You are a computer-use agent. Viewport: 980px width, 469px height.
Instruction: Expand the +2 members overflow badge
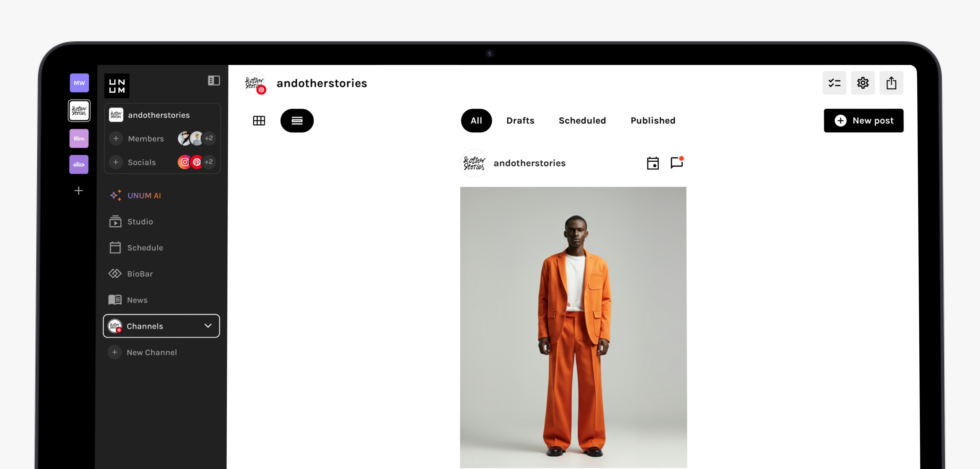pyautogui.click(x=209, y=138)
